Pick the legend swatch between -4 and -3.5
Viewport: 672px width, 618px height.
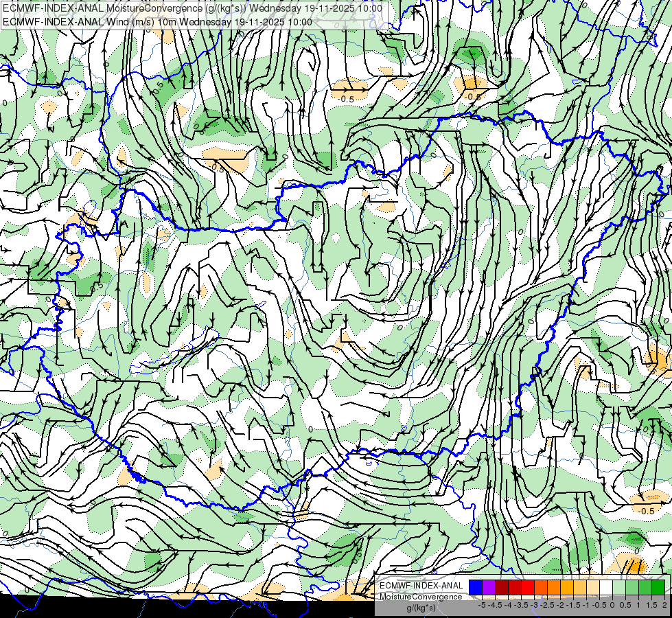pos(515,588)
